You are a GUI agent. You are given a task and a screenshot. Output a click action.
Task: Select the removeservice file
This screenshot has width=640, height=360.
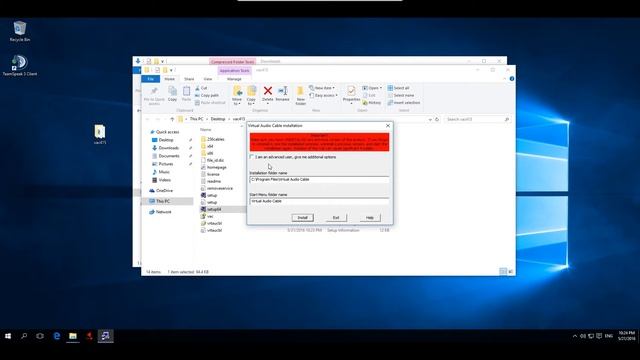[x=220, y=188]
